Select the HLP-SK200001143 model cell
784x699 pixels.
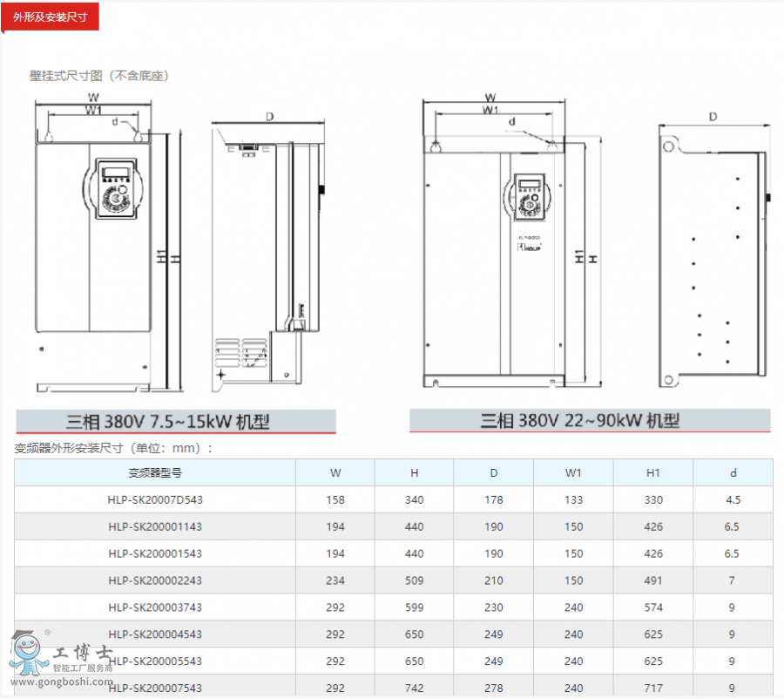point(155,526)
